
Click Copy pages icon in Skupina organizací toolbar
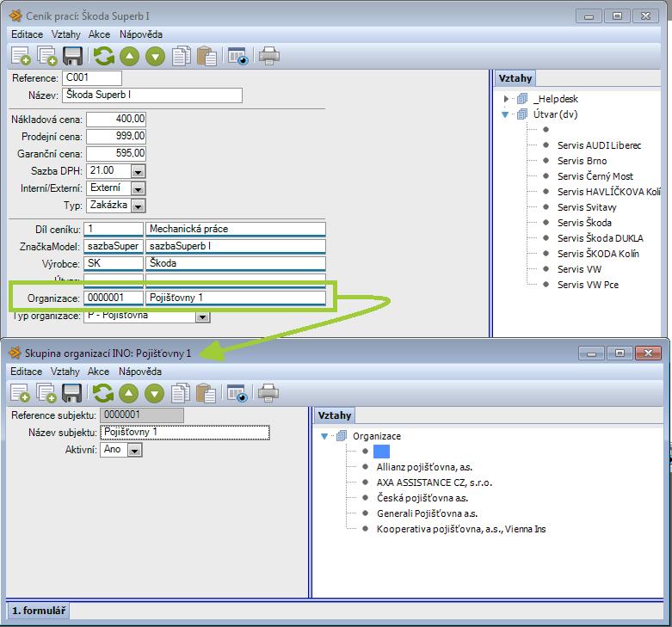click(181, 393)
